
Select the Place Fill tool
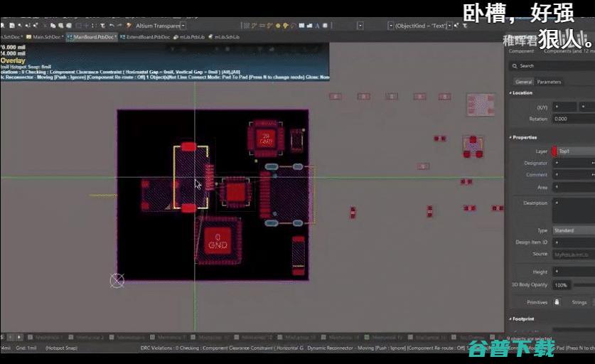click(x=301, y=26)
